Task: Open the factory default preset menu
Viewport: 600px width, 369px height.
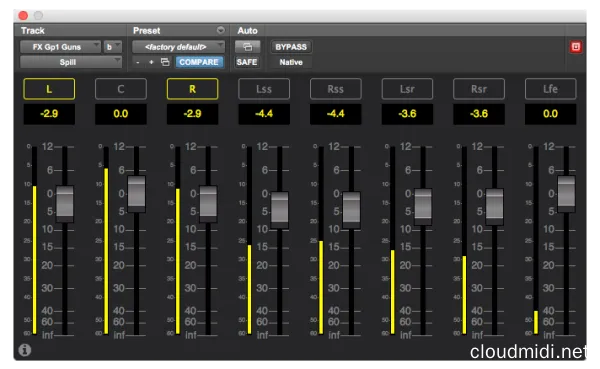Action: (x=178, y=47)
